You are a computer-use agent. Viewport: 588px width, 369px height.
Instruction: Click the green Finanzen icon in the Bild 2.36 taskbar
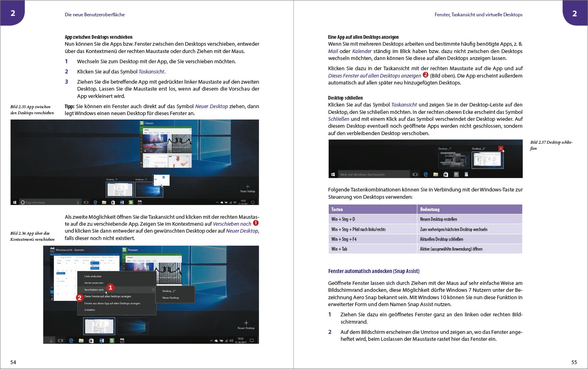click(x=111, y=340)
